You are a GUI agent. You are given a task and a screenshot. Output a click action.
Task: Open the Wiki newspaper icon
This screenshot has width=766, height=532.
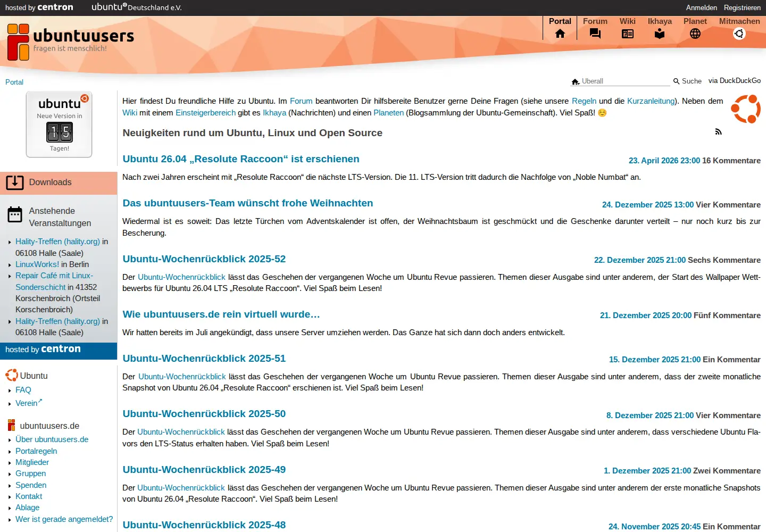(x=628, y=34)
